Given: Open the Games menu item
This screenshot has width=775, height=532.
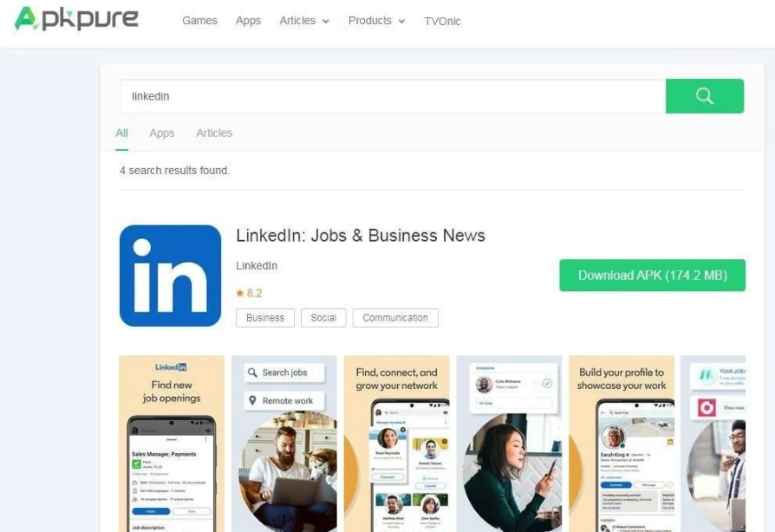Looking at the screenshot, I should pos(199,21).
